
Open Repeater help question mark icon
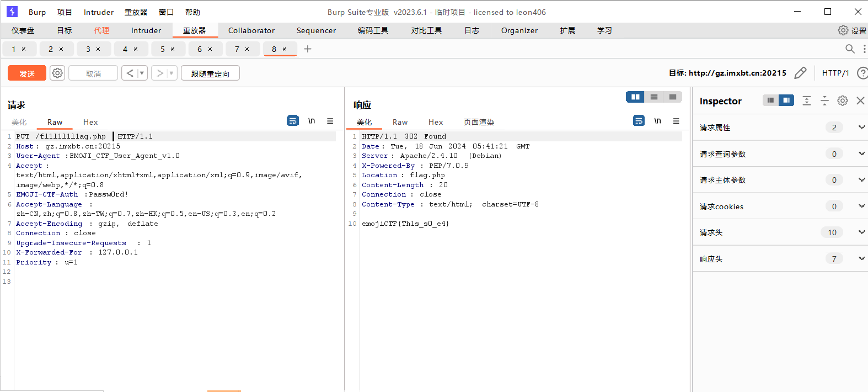pyautogui.click(x=862, y=73)
